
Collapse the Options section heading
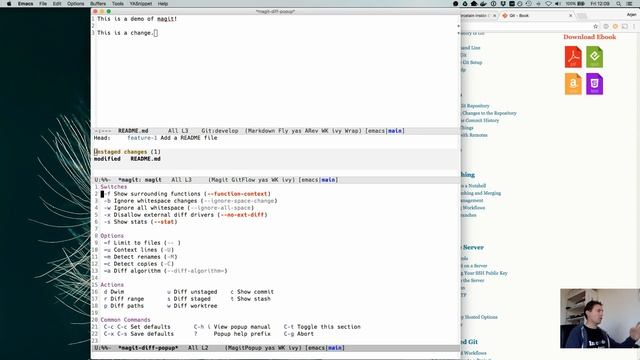(112, 236)
